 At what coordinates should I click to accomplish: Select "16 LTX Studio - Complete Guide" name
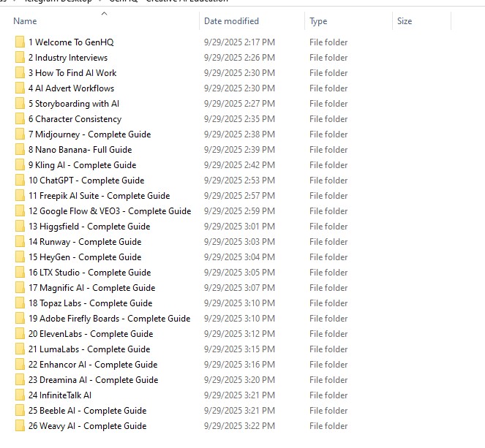point(90,272)
